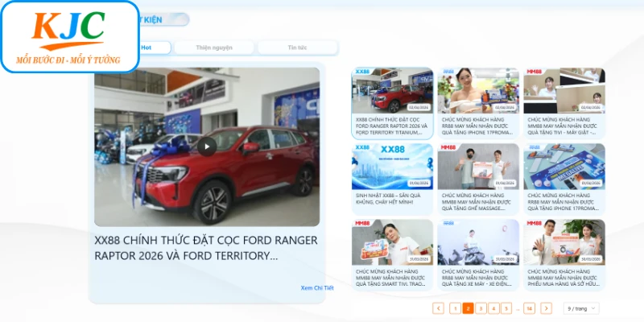Click title 'MM88 ... quà tặng ghế massage'
The image size is (644, 322).
pyautogui.click(x=477, y=202)
